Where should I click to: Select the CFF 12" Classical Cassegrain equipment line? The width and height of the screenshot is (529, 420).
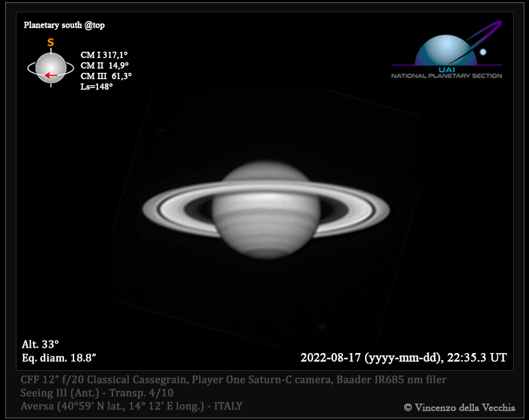click(233, 380)
